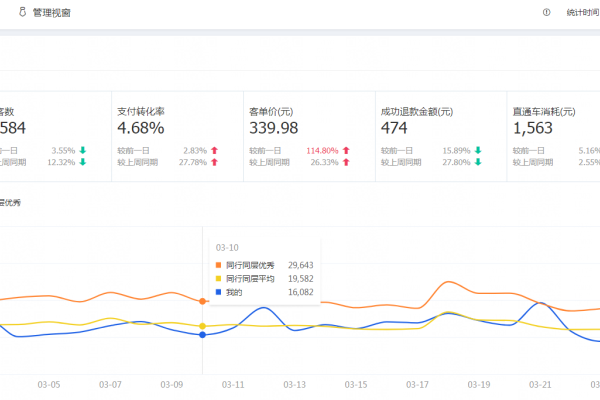Image resolution: width=600 pixels, height=400 pixels.
Task: Click the up arrow beside 26.33%
Action: tap(346, 162)
